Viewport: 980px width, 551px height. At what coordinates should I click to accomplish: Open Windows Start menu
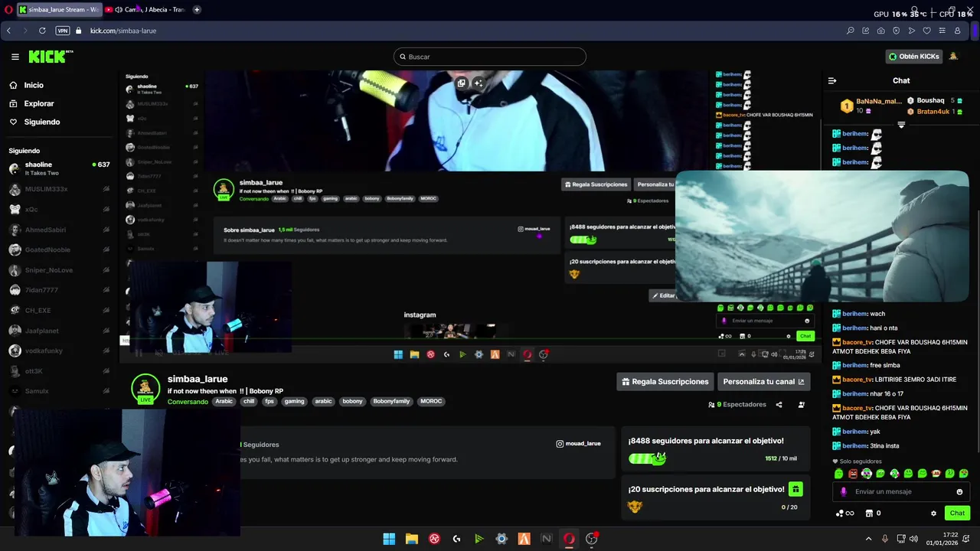[389, 539]
